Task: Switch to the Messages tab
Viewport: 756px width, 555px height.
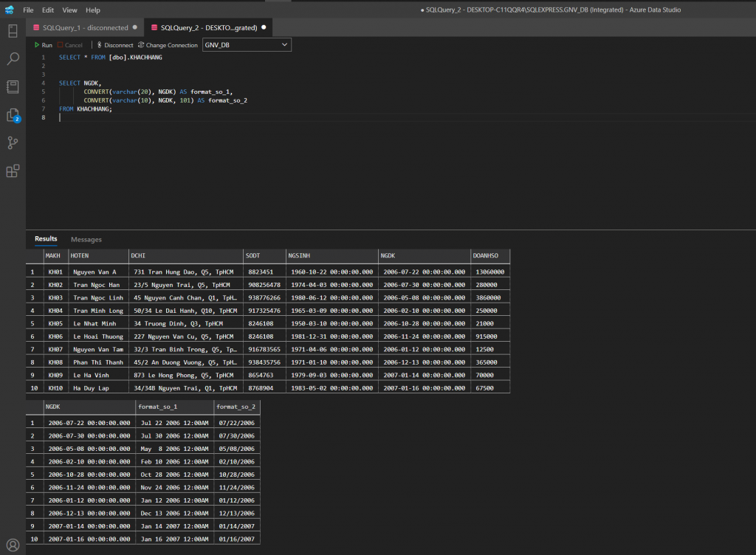Action: pos(86,239)
